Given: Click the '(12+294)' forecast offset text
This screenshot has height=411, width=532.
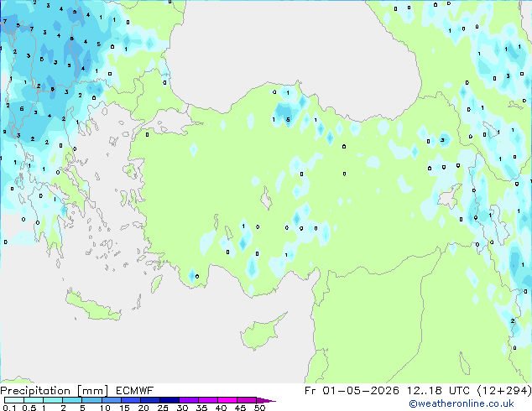Looking at the screenshot, I should click(x=504, y=391).
